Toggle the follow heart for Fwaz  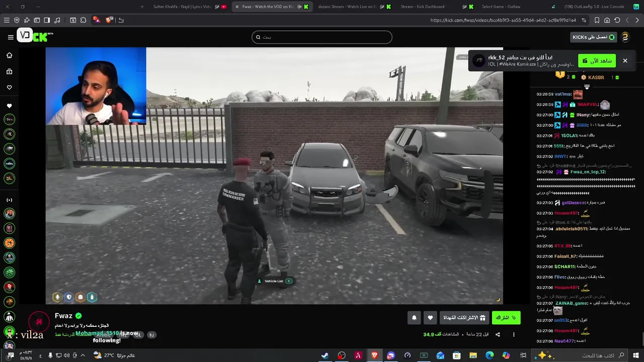[x=430, y=318]
